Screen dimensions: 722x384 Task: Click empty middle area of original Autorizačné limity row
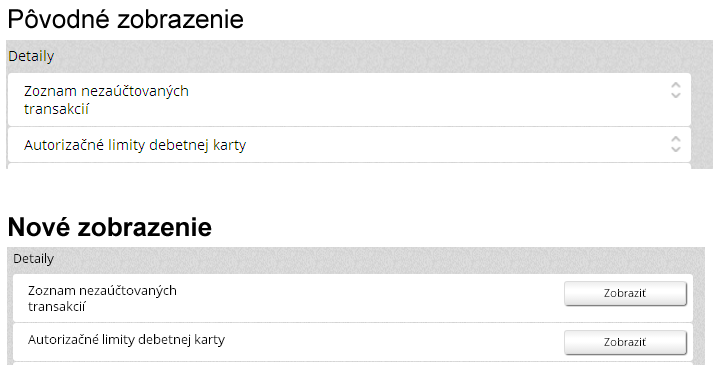[x=458, y=145]
